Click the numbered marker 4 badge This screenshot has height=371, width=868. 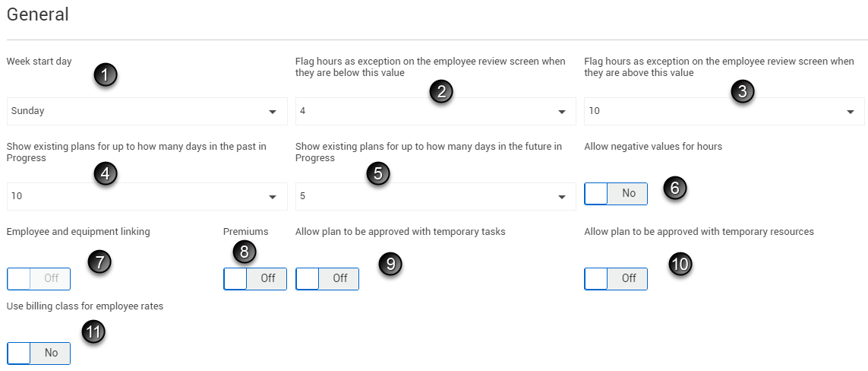pos(106,173)
